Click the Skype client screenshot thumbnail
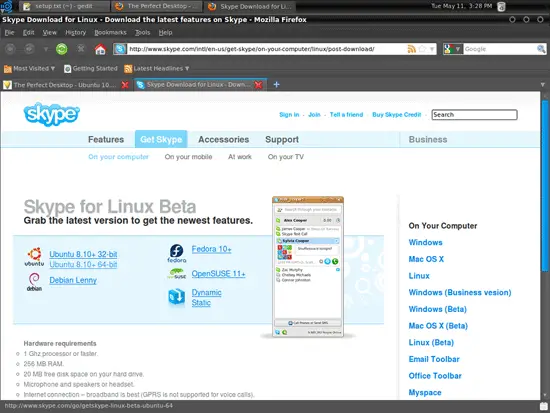 click(x=308, y=267)
